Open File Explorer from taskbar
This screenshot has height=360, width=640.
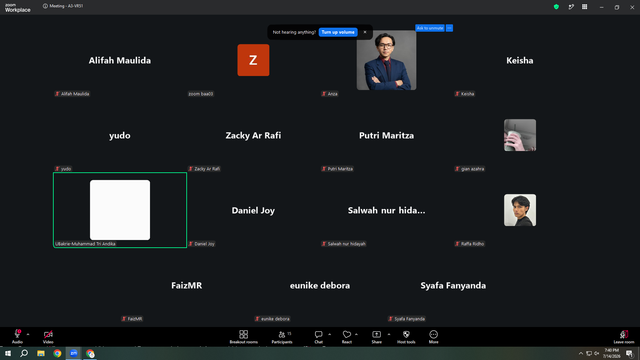(41, 353)
